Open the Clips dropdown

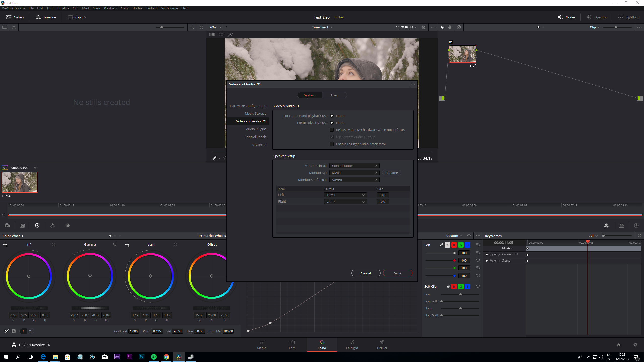[77, 17]
